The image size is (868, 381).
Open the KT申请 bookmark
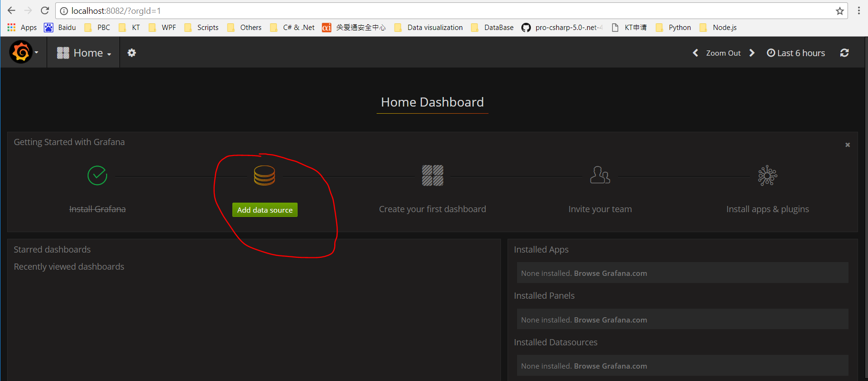click(629, 27)
